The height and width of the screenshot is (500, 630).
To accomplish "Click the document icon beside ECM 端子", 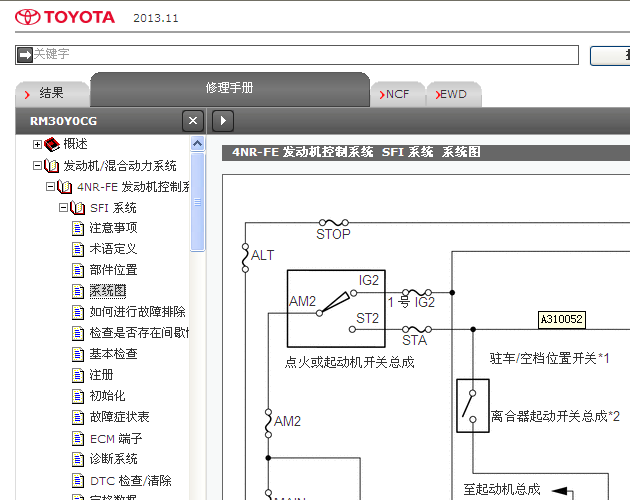I will 78,439.
